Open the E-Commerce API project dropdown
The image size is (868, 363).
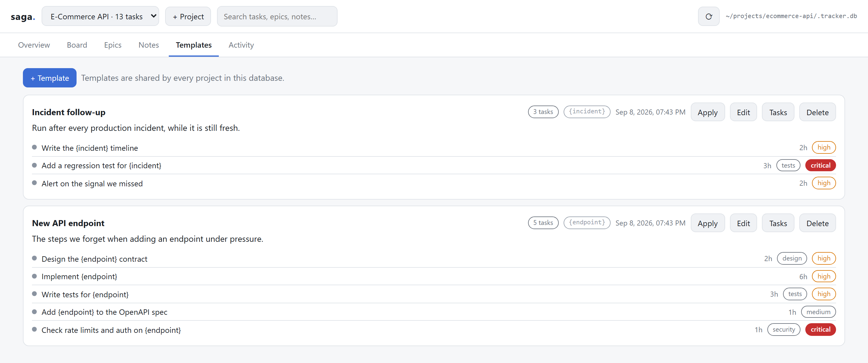click(x=100, y=17)
